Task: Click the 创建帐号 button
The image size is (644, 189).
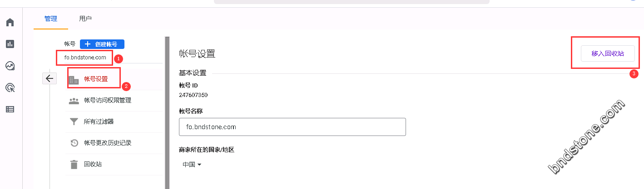Action: pos(102,44)
